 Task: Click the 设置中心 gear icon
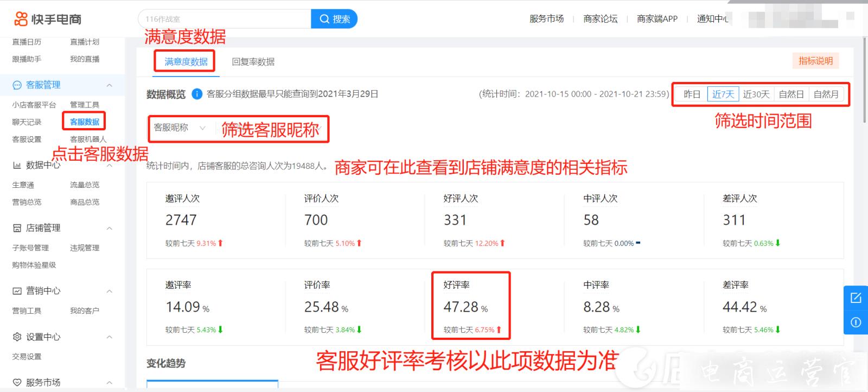point(17,337)
